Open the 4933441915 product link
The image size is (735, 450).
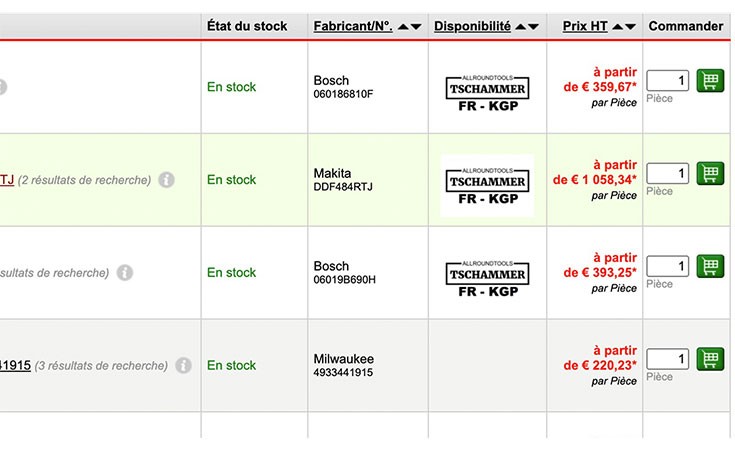coord(15,365)
